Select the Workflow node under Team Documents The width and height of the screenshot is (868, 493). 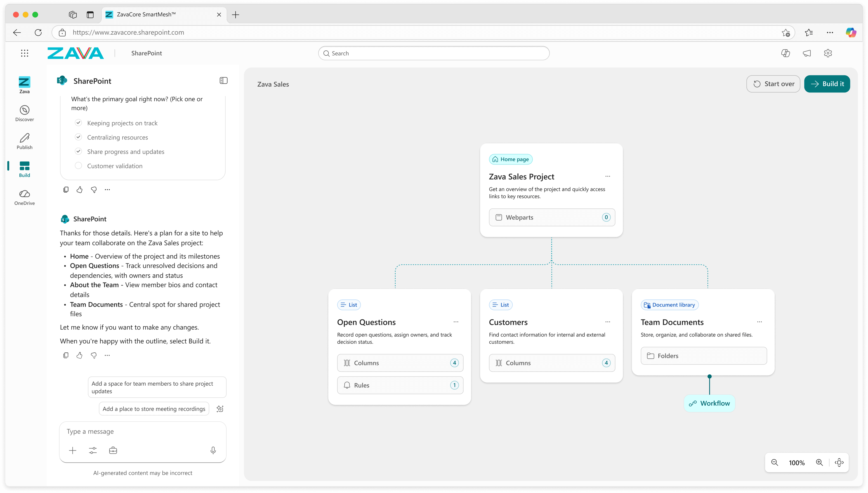coord(709,403)
